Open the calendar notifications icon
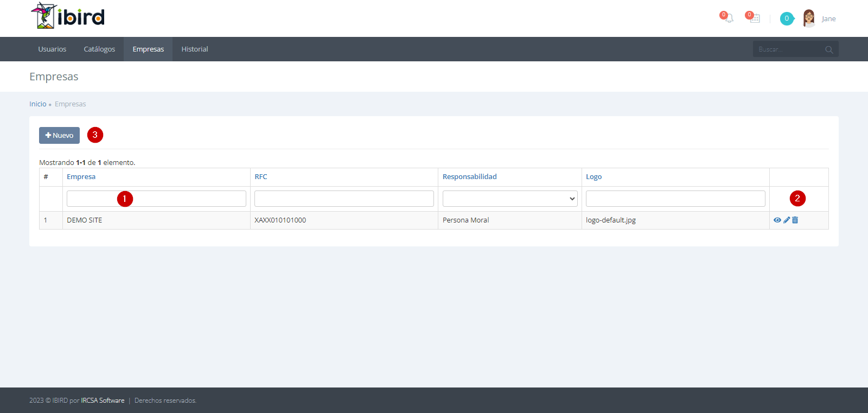Screen dimensions: 868x413 pyautogui.click(x=755, y=18)
